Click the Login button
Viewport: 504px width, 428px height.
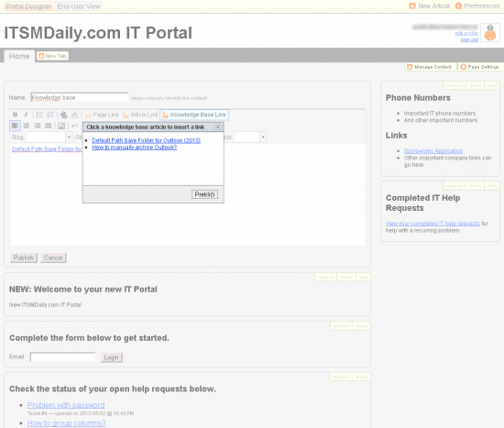tap(112, 357)
